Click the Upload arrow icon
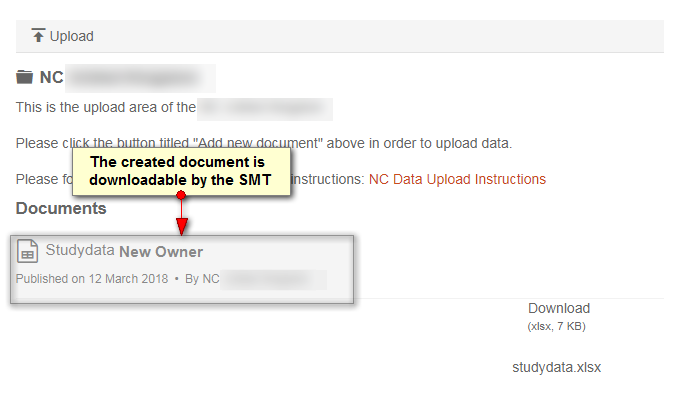 coord(38,36)
